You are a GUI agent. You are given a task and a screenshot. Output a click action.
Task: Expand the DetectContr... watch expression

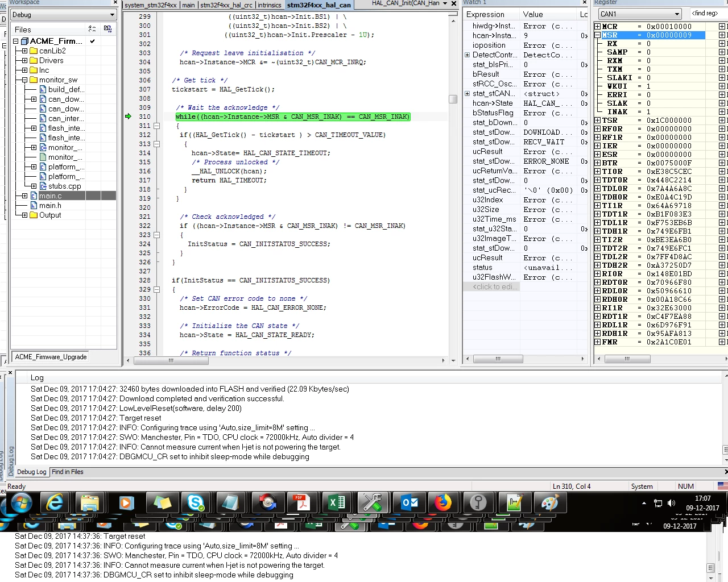click(467, 55)
